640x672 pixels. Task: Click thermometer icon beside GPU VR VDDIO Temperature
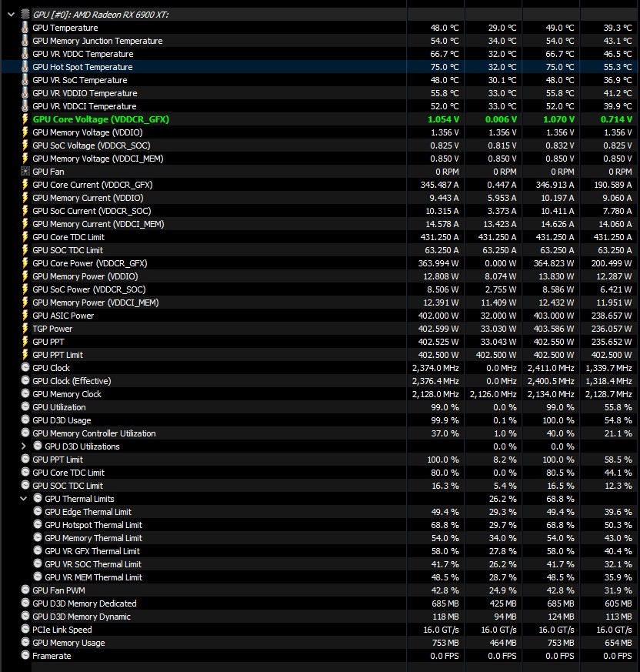tap(25, 93)
